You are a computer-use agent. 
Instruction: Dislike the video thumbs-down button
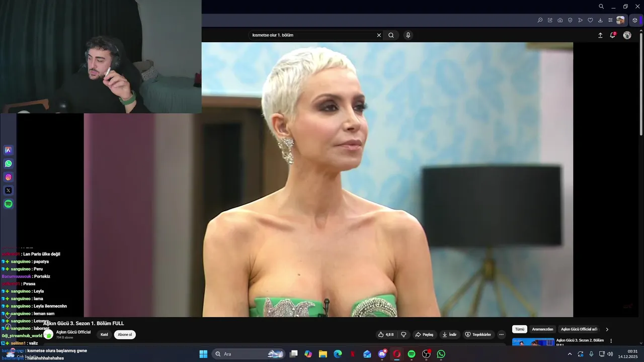point(403,334)
